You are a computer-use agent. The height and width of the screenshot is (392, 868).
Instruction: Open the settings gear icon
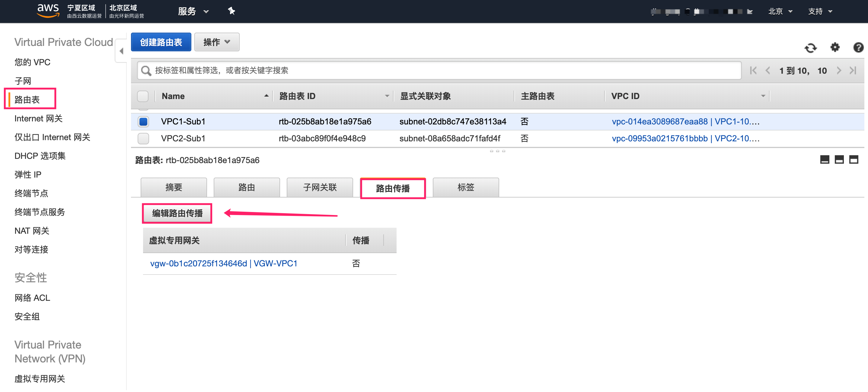[x=834, y=47]
